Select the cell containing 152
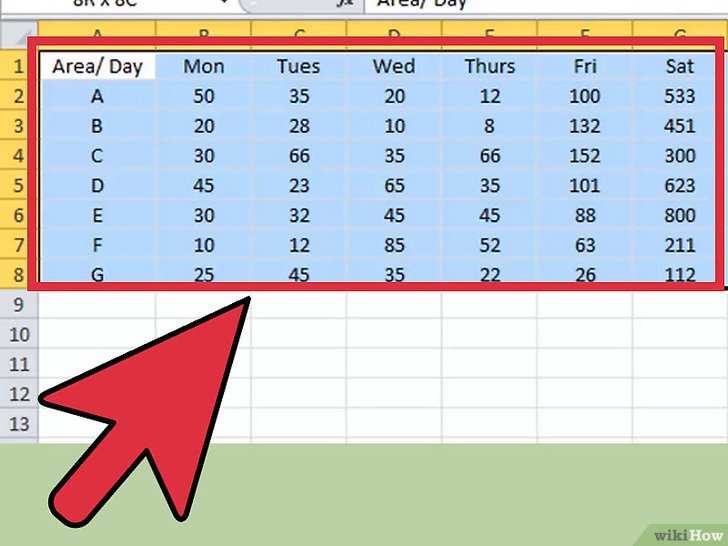Image resolution: width=728 pixels, height=546 pixels. 585,155
